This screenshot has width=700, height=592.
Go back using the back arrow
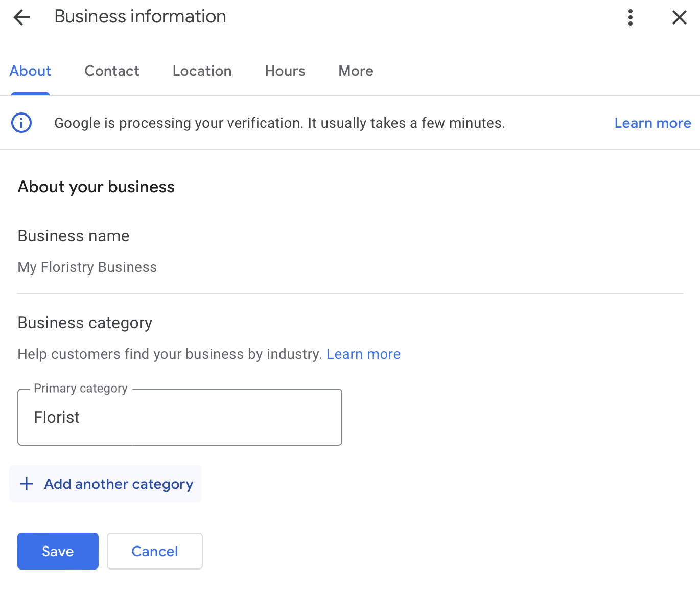[x=21, y=17]
